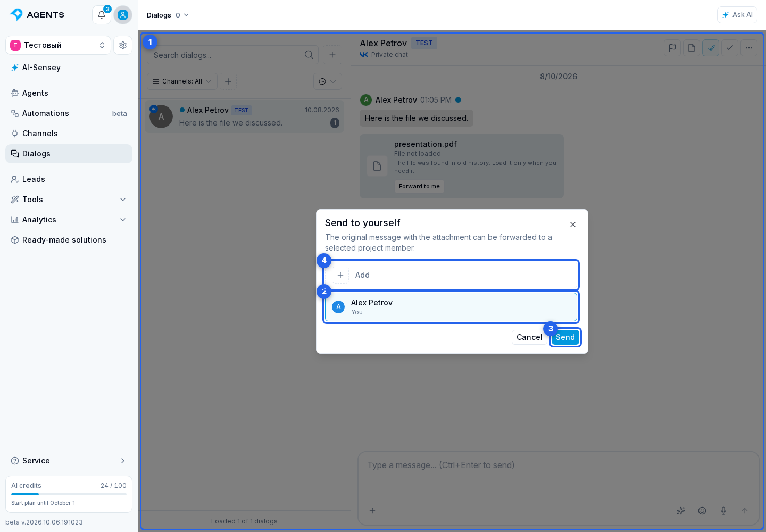
Task: Open project settings gear icon
Action: click(x=123, y=45)
